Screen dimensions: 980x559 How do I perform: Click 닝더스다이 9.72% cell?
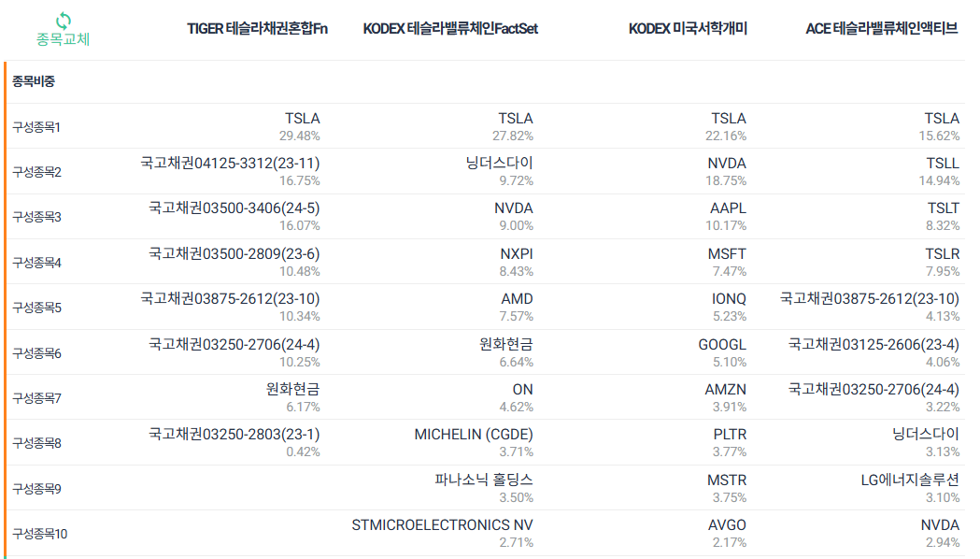click(x=500, y=171)
